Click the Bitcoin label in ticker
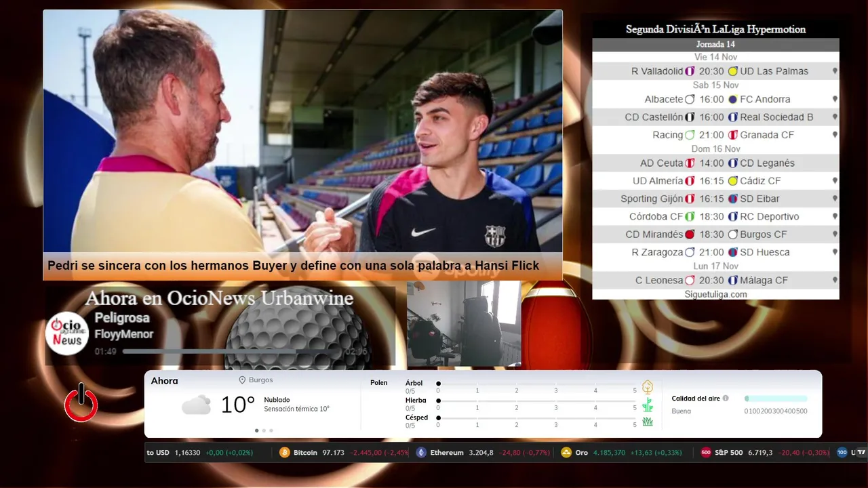The height and width of the screenshot is (488, 868). click(305, 452)
